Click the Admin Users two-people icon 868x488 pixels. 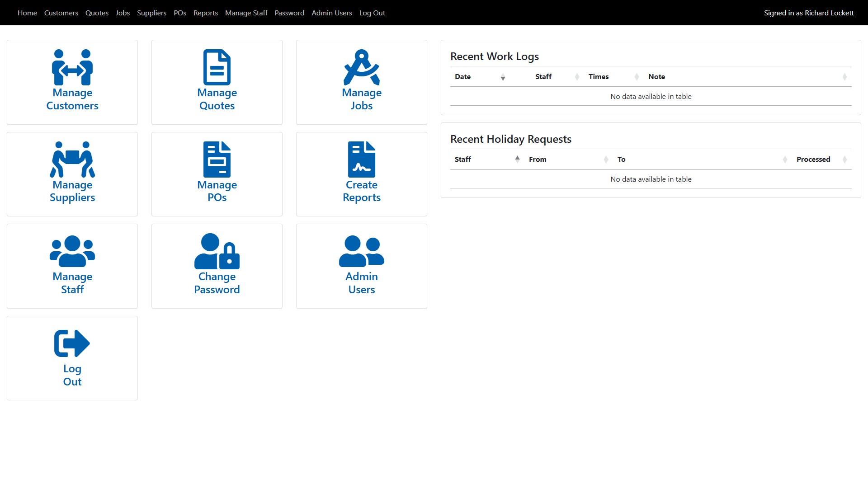point(362,251)
